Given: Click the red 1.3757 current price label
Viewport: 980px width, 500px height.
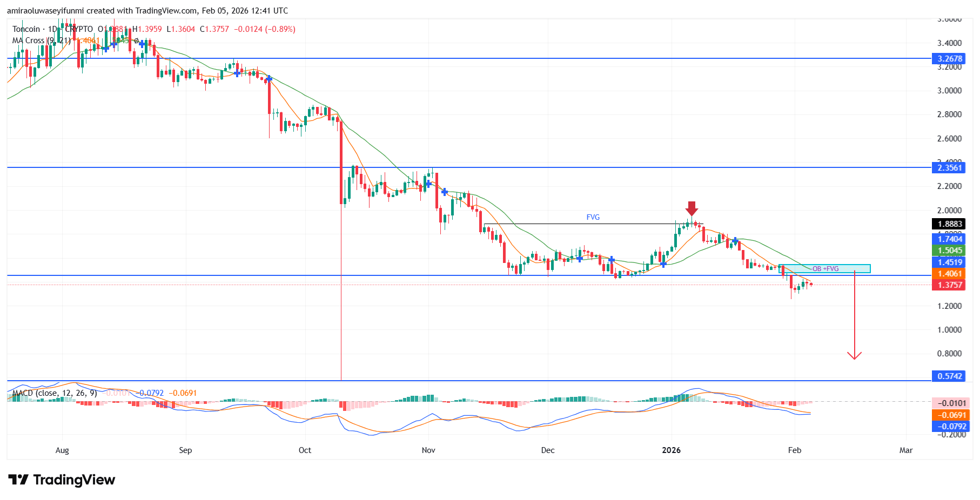Looking at the screenshot, I should click(949, 285).
